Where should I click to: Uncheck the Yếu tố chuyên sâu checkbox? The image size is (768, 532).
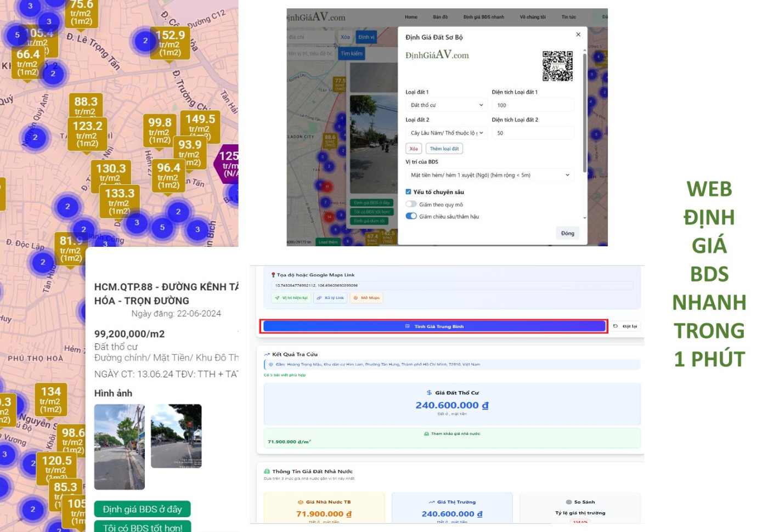click(x=408, y=192)
